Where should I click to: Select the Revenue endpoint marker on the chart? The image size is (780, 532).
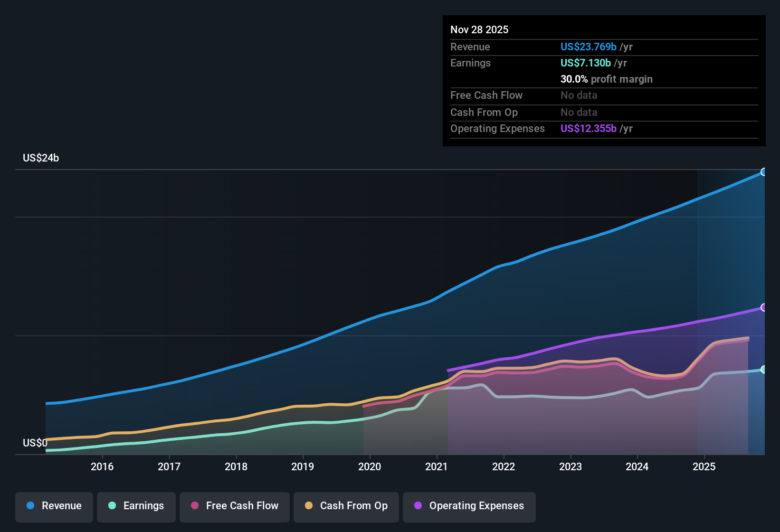click(764, 172)
